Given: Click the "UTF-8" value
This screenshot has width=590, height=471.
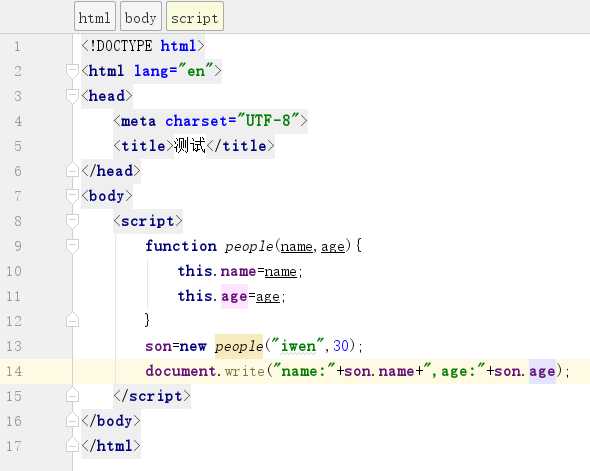Looking at the screenshot, I should [268, 120].
